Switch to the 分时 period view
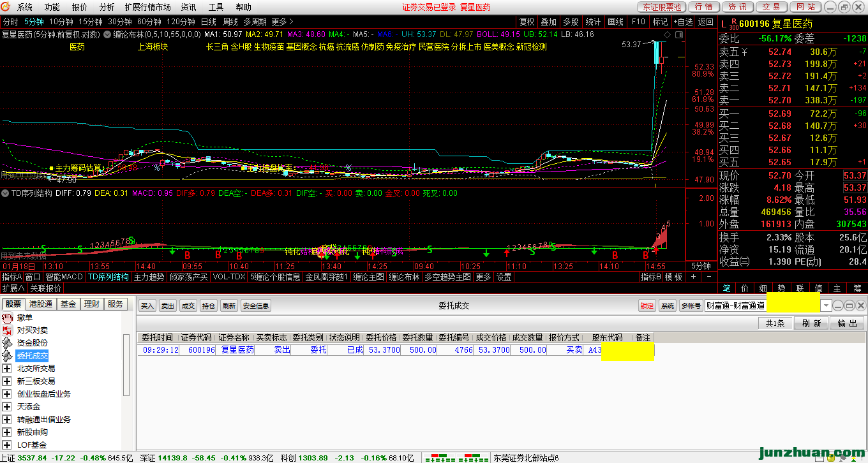Viewport: 868px width, 463px height. coord(11,22)
